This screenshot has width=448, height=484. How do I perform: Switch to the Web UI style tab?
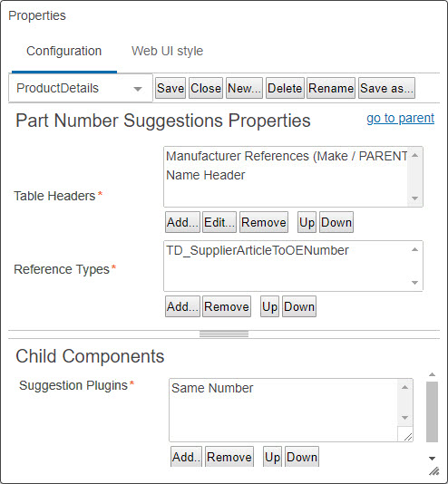point(167,51)
